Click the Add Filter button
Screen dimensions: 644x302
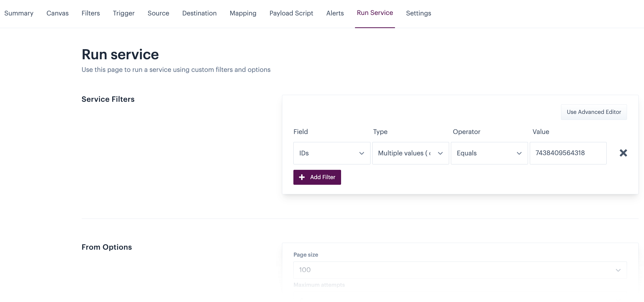pyautogui.click(x=317, y=177)
